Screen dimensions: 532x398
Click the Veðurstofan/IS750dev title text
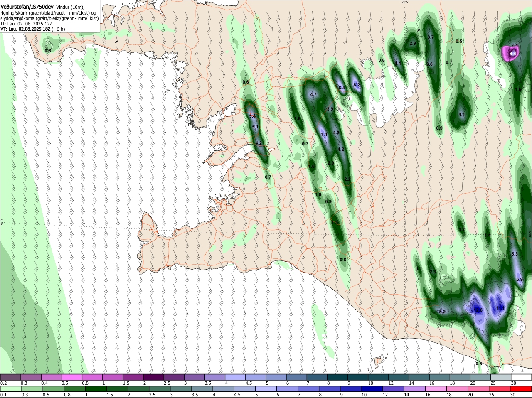27,7
